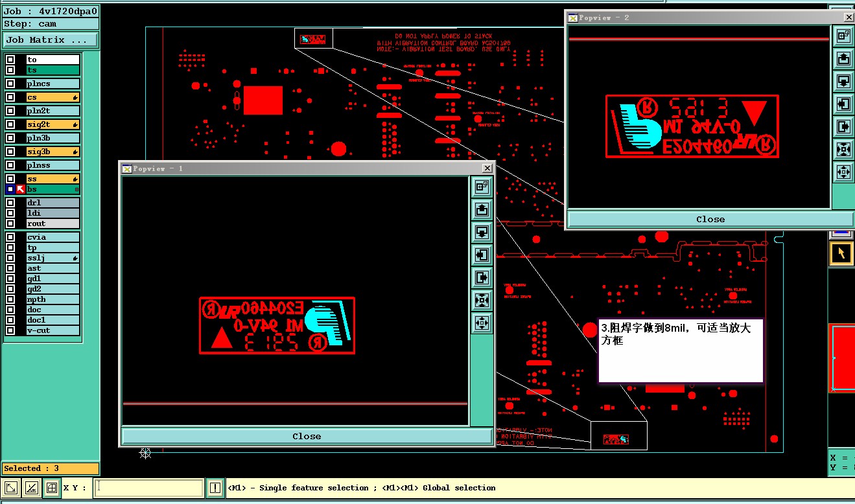Pan up in Popview - 1

click(482, 209)
